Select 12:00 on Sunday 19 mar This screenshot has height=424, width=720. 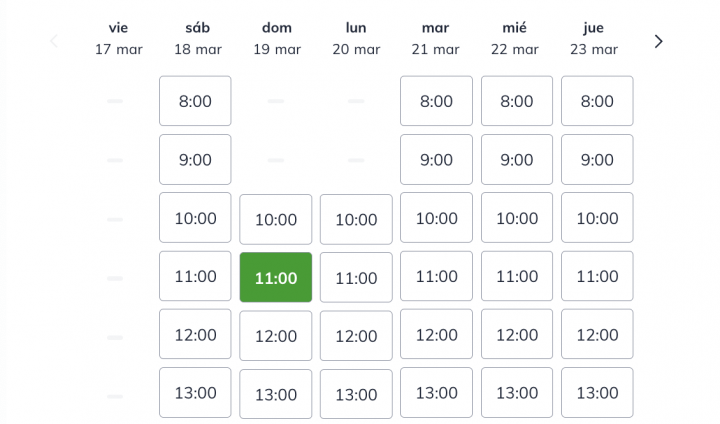point(276,336)
